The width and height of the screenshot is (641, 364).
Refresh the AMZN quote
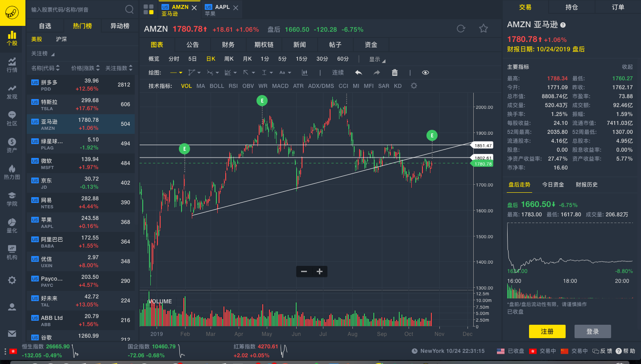pos(461,29)
